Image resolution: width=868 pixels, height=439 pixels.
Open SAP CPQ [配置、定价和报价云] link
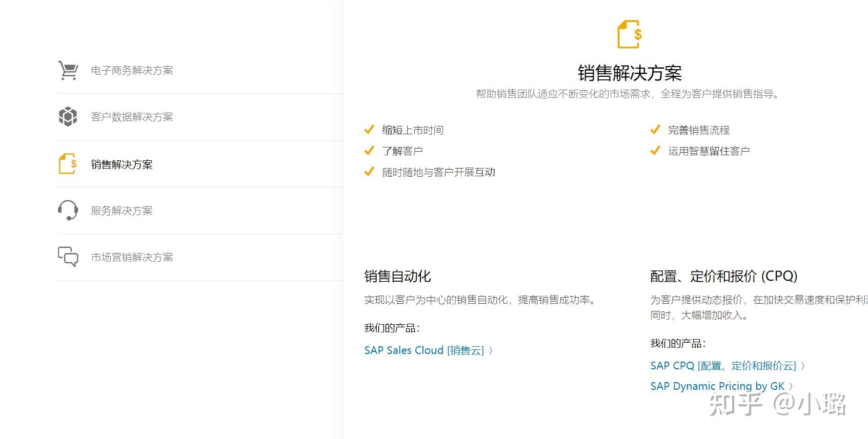pyautogui.click(x=723, y=366)
